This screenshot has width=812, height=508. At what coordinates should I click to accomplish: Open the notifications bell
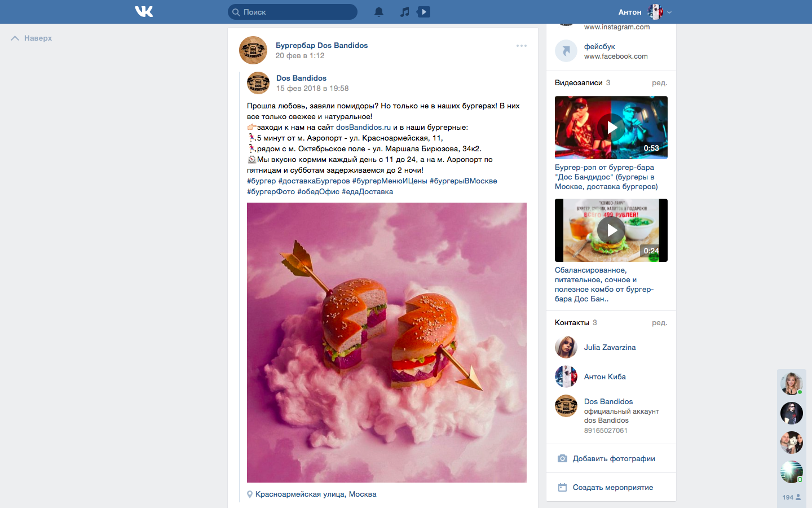point(379,12)
